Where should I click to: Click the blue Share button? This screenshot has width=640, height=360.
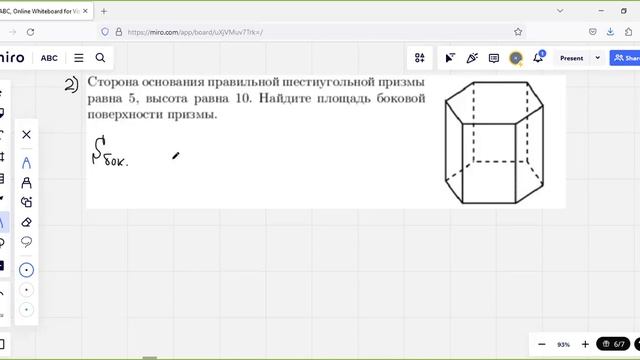(625, 58)
